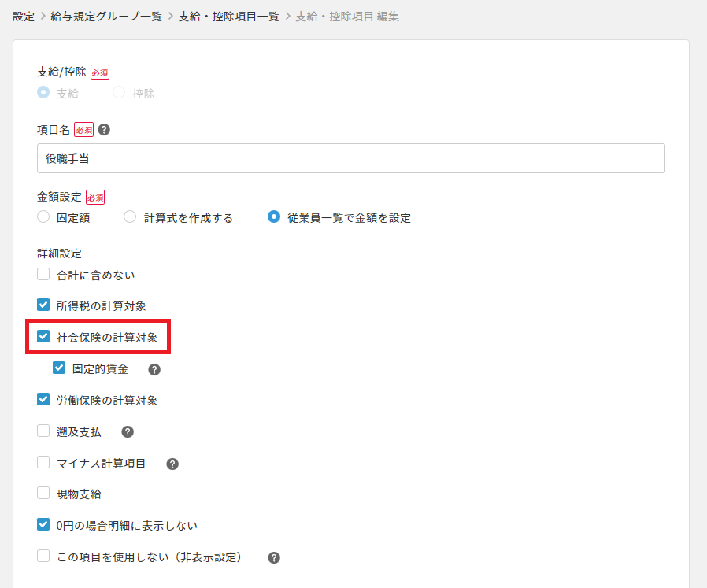Viewport: 707px width, 588px height.
Task: Uncheck 社会保険の計算対象 checkbox
Action: [x=44, y=337]
